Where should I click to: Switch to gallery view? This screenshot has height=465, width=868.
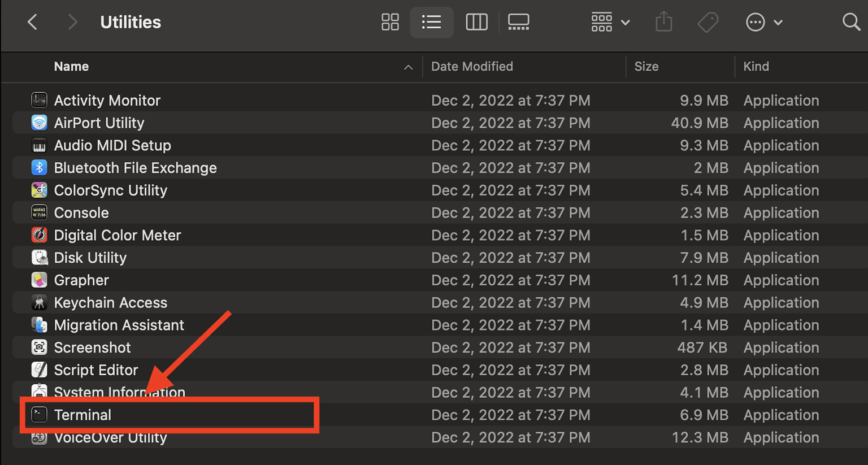click(518, 22)
